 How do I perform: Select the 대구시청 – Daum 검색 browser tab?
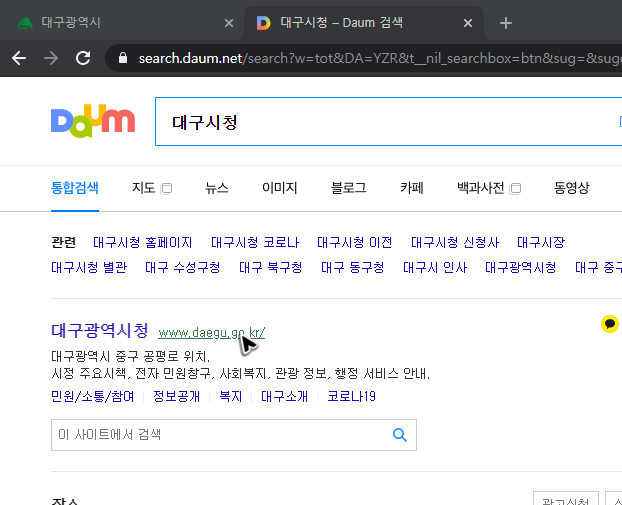(x=363, y=23)
